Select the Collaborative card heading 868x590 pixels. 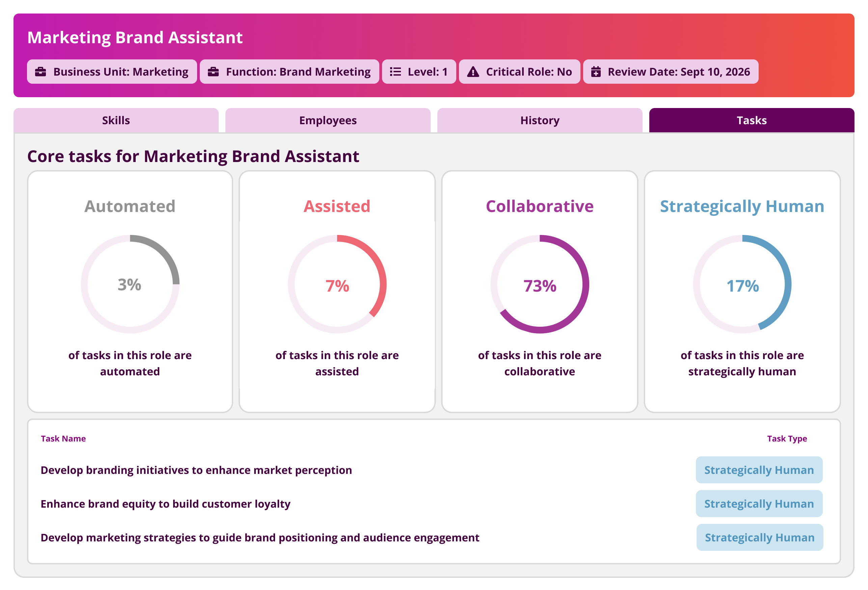click(540, 206)
